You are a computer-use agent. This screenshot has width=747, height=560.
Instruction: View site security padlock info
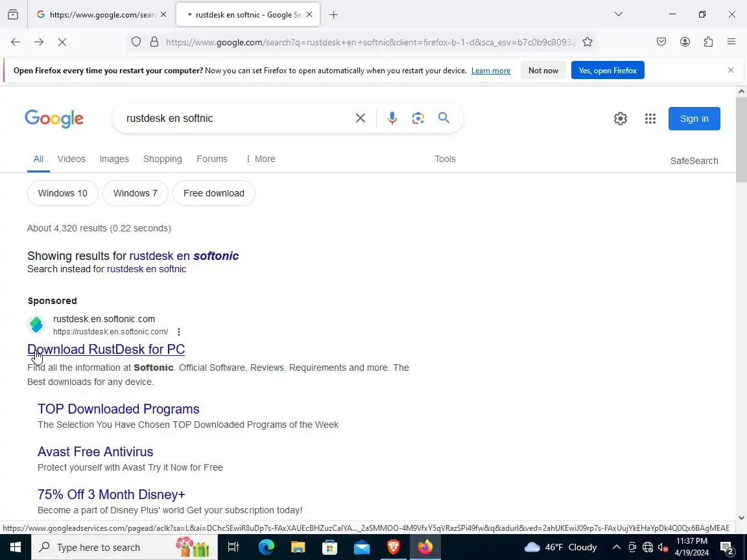[x=154, y=42]
